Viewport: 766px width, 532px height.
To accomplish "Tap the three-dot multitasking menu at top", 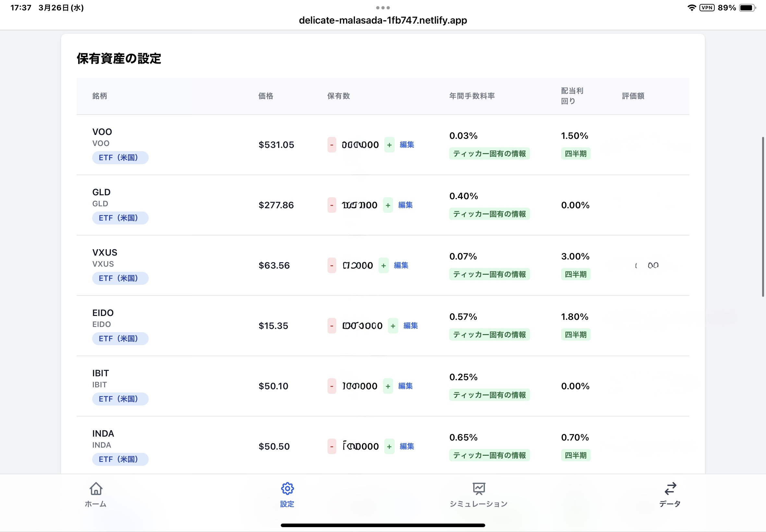I will click(383, 8).
